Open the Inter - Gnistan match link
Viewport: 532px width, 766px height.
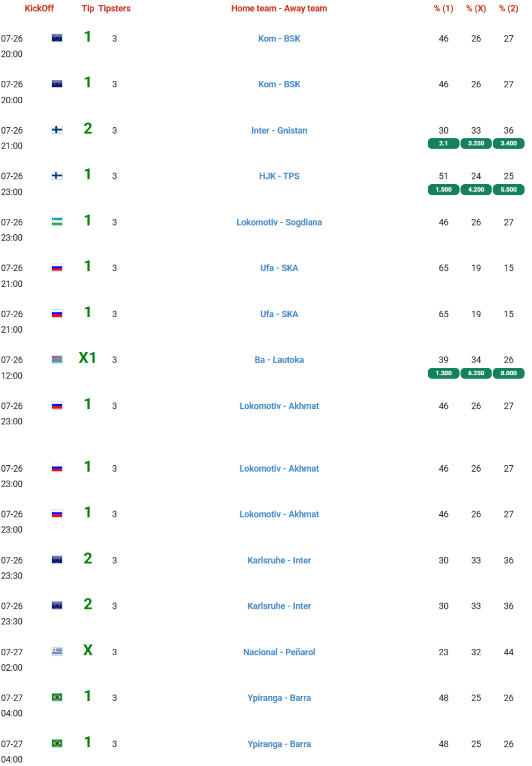(279, 130)
